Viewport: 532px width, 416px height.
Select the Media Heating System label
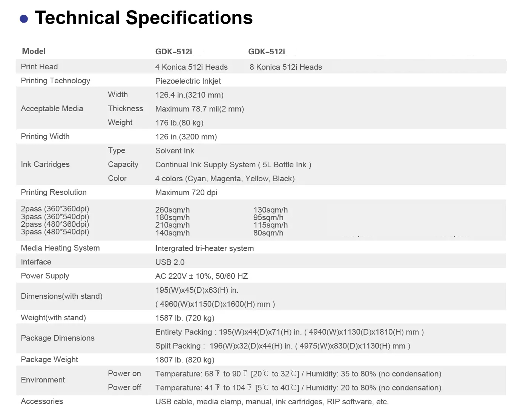60,248
